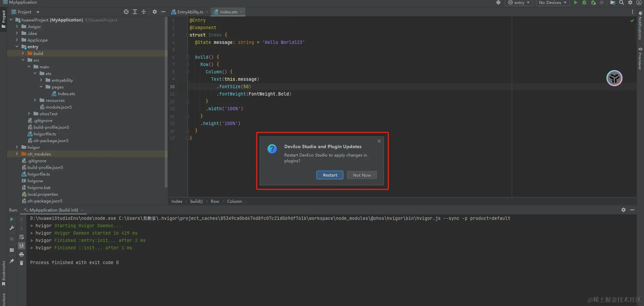The width and height of the screenshot is (644, 306).
Task: Locate opened file in the Project tree
Action: pos(126,12)
